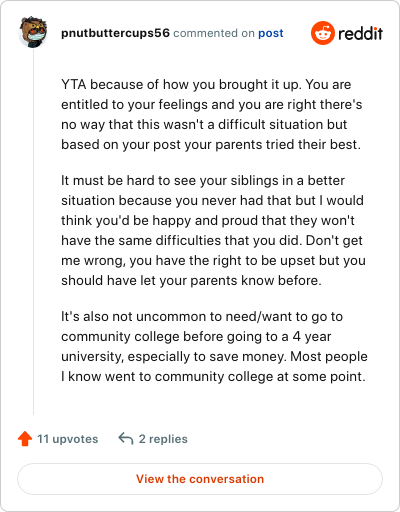Screen dimensions: 400x512
Task: Click the curved reply arrow icon
Action: (x=126, y=438)
